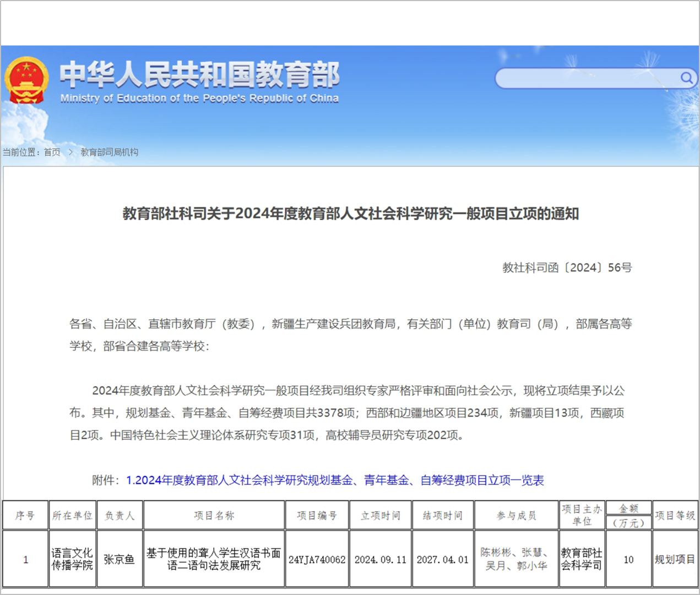Open the homepage via 首页 breadcrumb link
700x595 pixels.
pos(53,152)
